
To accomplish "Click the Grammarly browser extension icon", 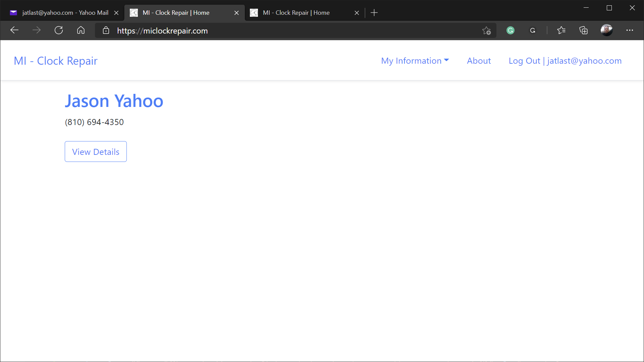I will [511, 30].
